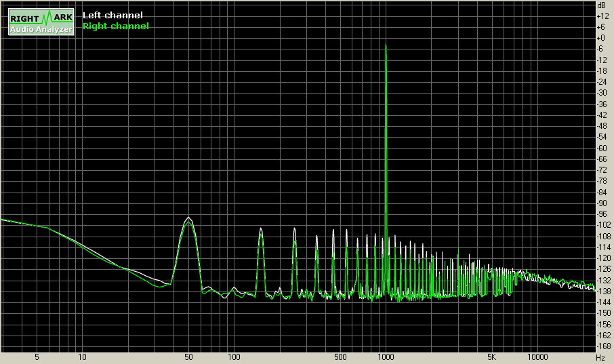Click the 'Hz' unit label

(x=600, y=358)
